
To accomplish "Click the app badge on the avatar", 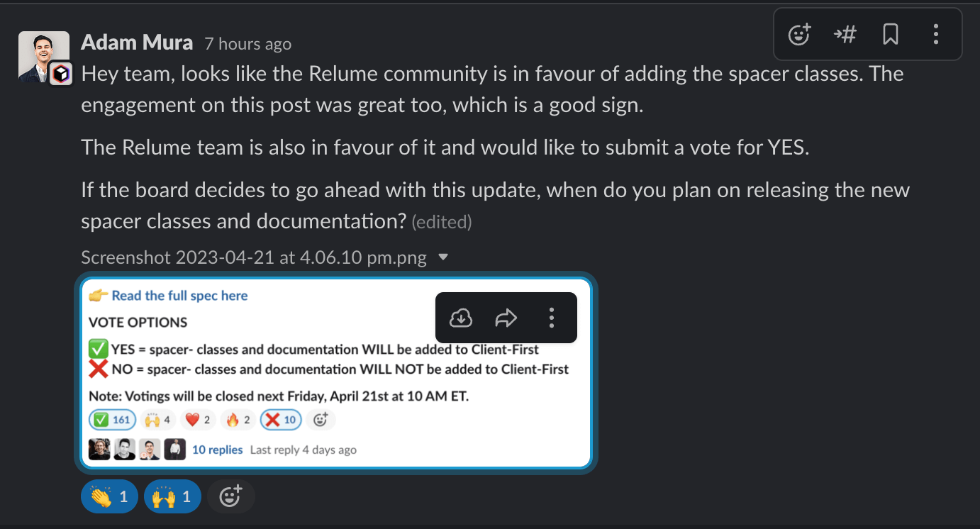I will [60, 74].
